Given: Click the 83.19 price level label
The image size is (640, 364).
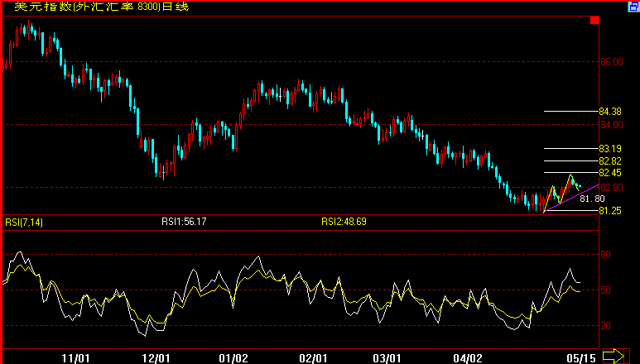Looking at the screenshot, I should point(610,149).
